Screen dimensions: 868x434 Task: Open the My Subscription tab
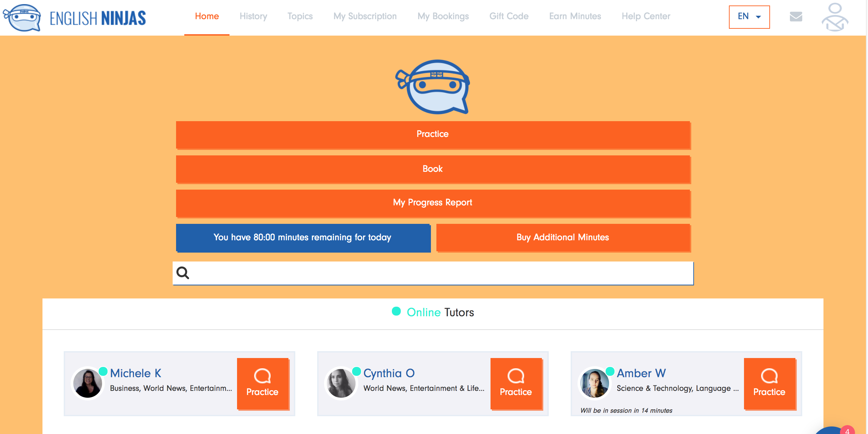click(365, 16)
